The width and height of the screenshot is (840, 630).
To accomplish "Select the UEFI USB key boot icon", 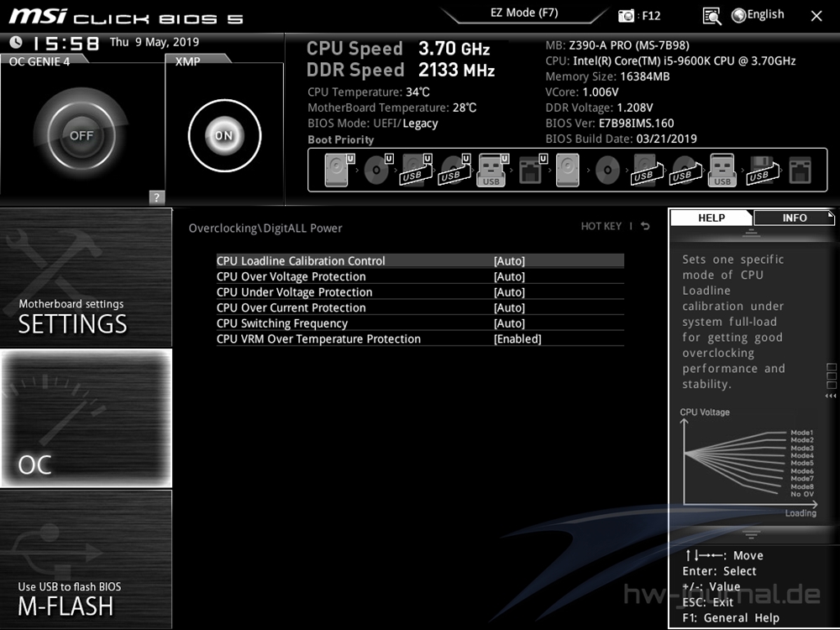I will pos(492,171).
